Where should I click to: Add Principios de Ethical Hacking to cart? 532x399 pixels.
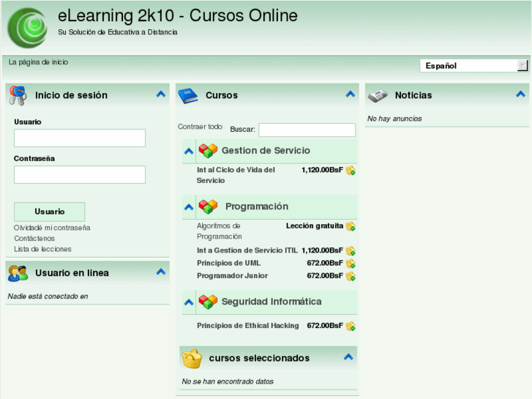point(351,326)
